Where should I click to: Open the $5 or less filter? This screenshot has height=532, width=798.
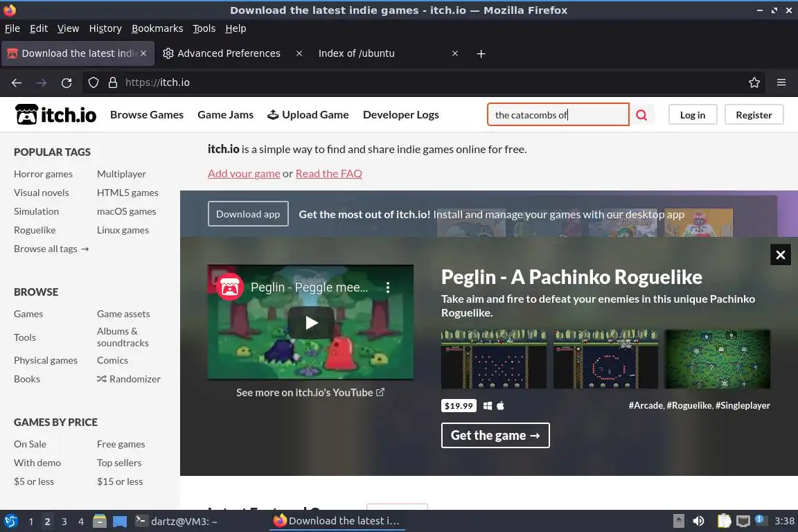[x=33, y=481]
